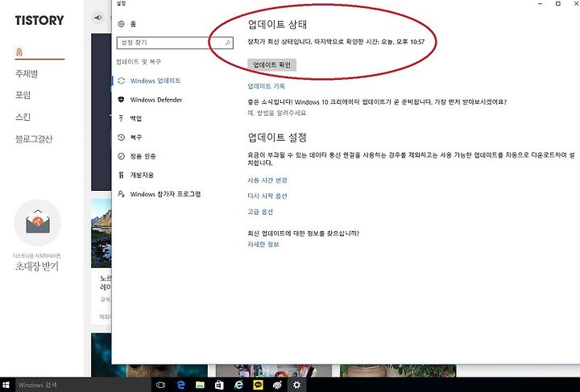Click the Windows 참가자 프로그램 person icon
This screenshot has height=392, width=580.
[x=121, y=194]
